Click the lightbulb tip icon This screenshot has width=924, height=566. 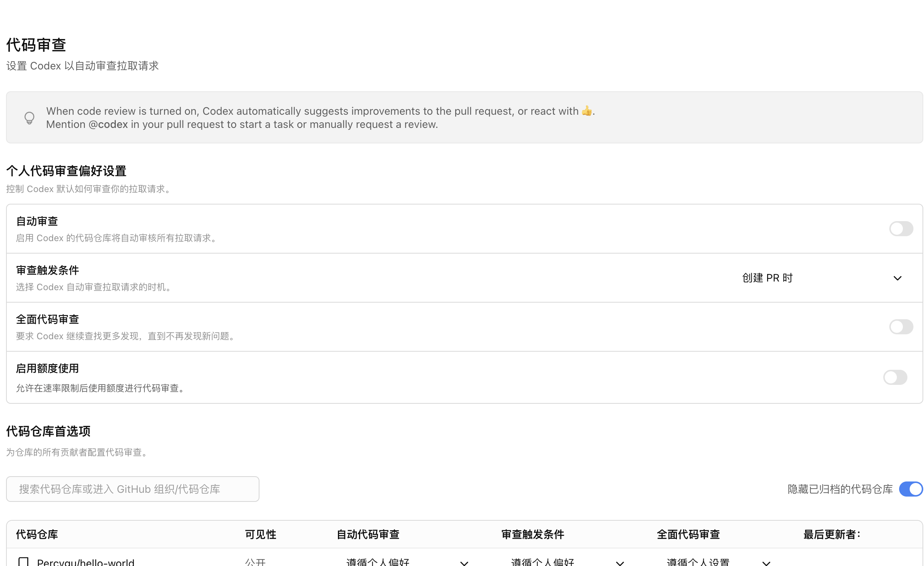pyautogui.click(x=29, y=118)
